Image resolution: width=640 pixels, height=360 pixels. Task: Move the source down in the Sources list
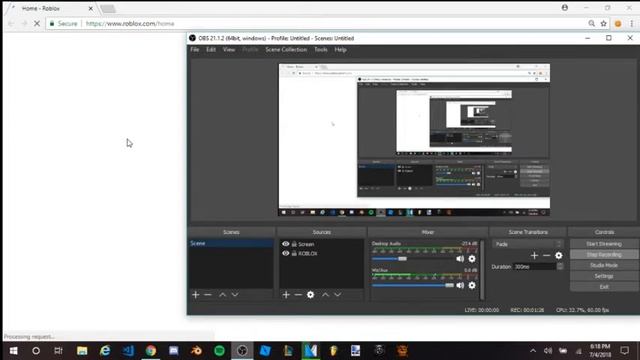(338, 294)
